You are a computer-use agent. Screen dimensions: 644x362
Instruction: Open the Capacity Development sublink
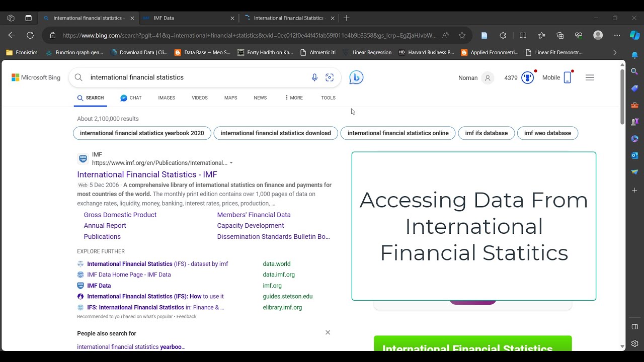pyautogui.click(x=251, y=226)
